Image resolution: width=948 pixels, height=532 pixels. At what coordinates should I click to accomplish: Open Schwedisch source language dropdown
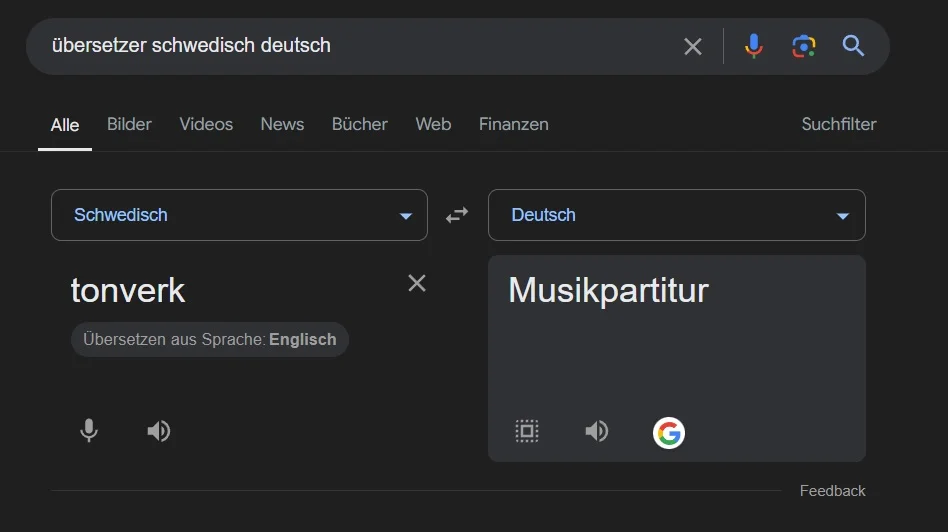(239, 215)
